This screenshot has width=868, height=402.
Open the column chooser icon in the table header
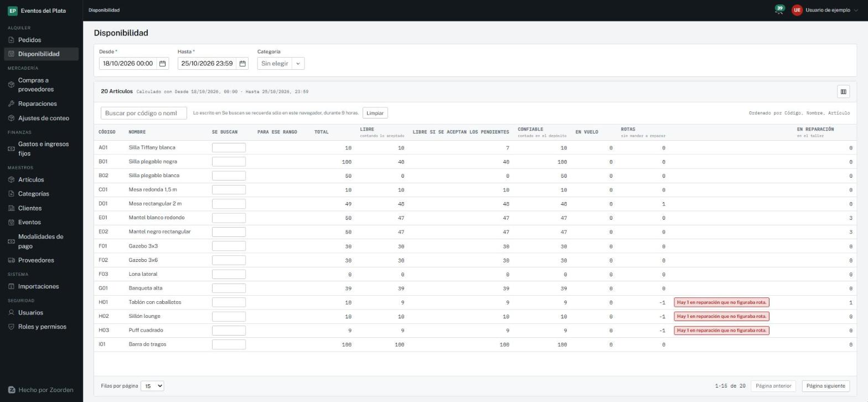click(x=843, y=92)
